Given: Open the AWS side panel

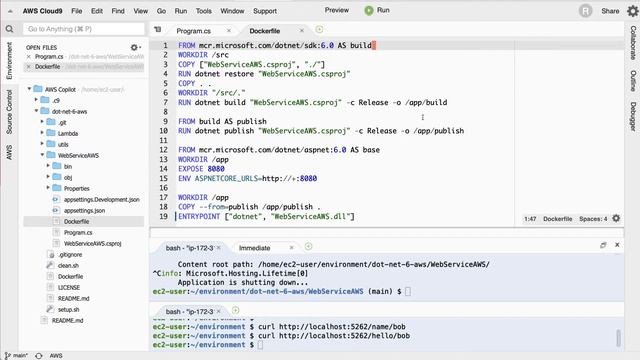Looking at the screenshot, I should pos(9,152).
